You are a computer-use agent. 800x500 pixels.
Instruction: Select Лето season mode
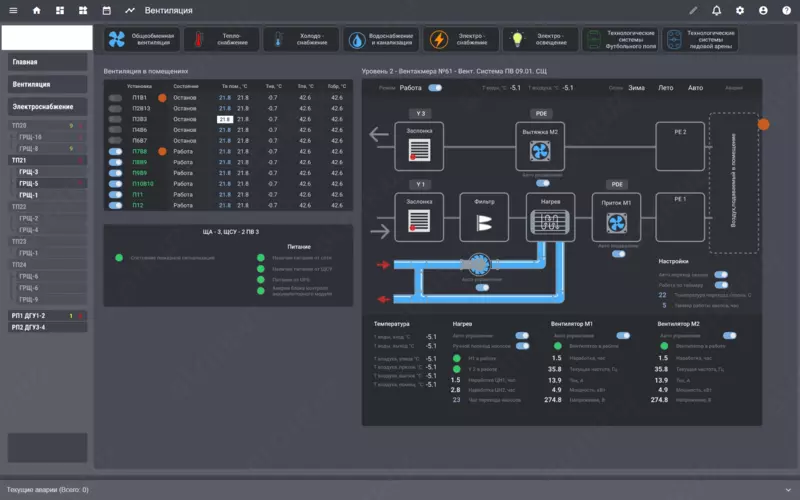click(665, 88)
